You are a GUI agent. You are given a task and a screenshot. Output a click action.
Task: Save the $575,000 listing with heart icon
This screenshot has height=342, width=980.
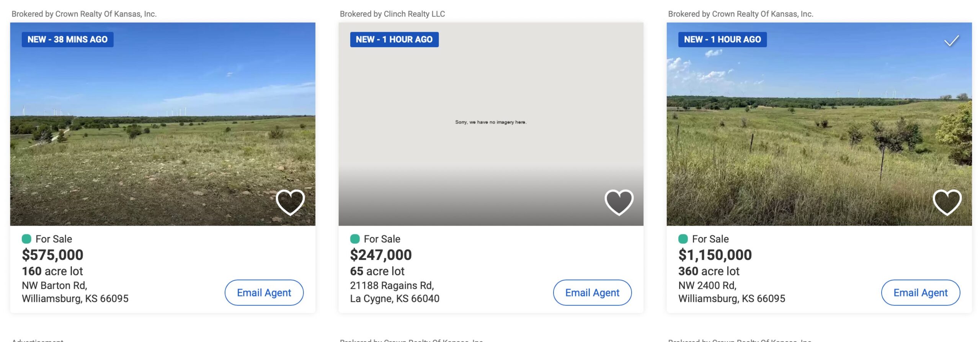[x=290, y=202]
